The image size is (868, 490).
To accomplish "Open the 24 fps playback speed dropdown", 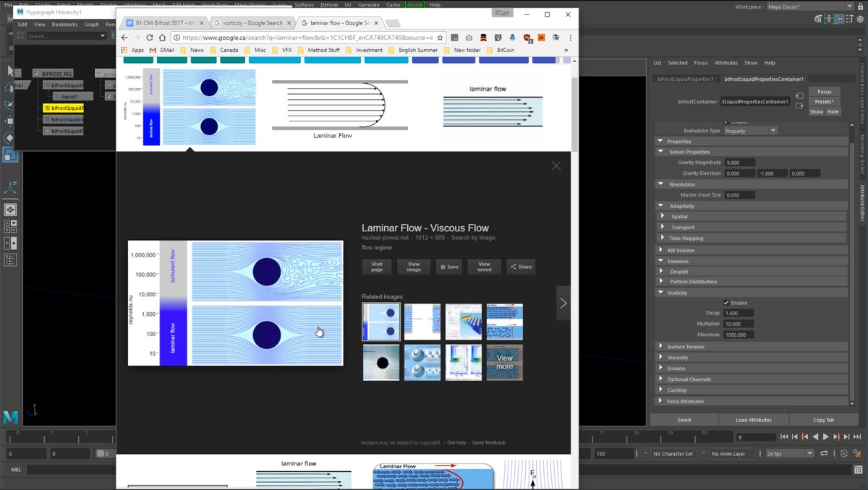I will coord(790,453).
